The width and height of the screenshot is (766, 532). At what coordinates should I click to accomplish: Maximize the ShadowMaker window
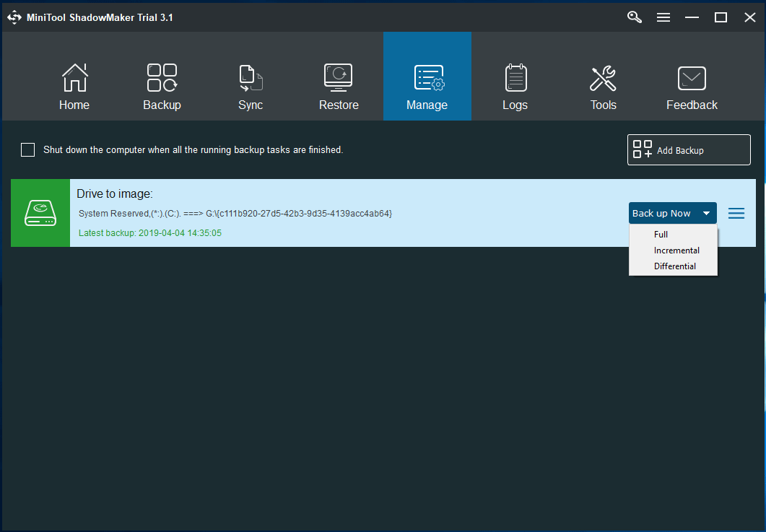click(x=721, y=17)
